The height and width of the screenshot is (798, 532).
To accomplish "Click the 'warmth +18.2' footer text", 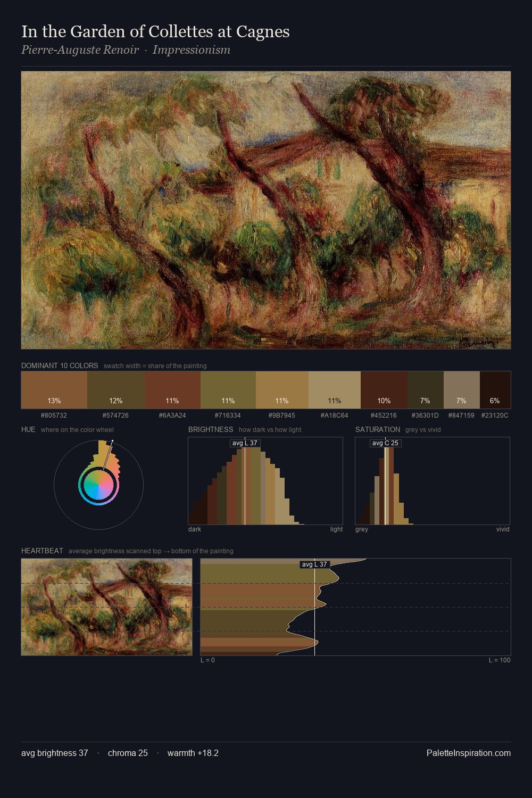I will coord(193,753).
